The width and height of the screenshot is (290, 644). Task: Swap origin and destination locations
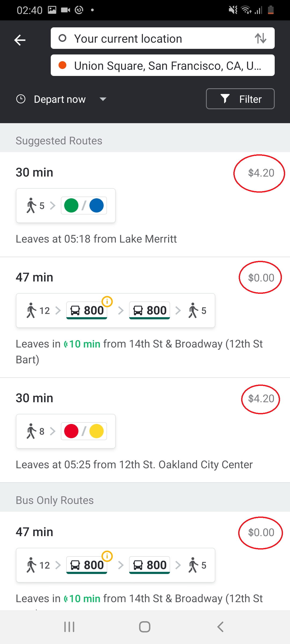tap(260, 38)
